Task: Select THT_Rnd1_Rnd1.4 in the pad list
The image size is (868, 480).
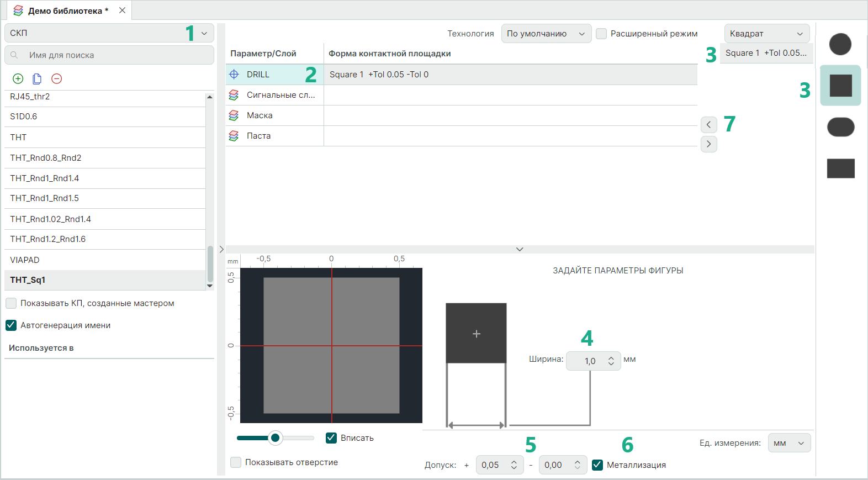Action: coord(45,178)
